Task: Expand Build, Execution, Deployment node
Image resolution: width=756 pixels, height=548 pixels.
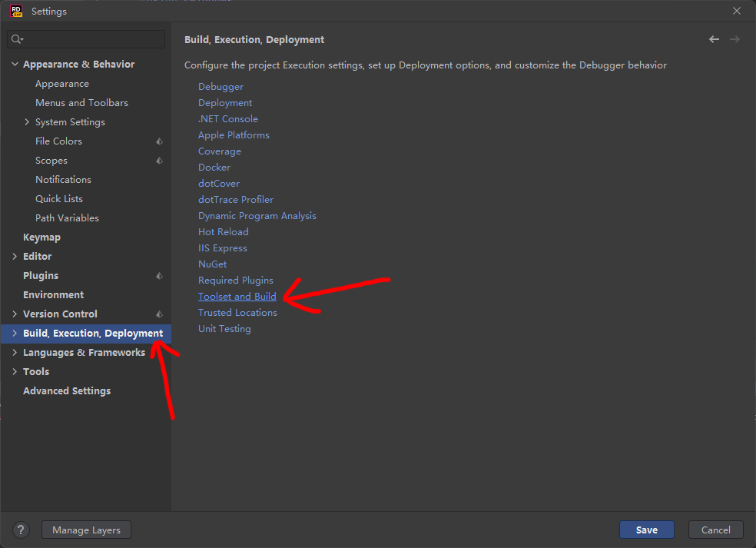Action: tap(15, 334)
